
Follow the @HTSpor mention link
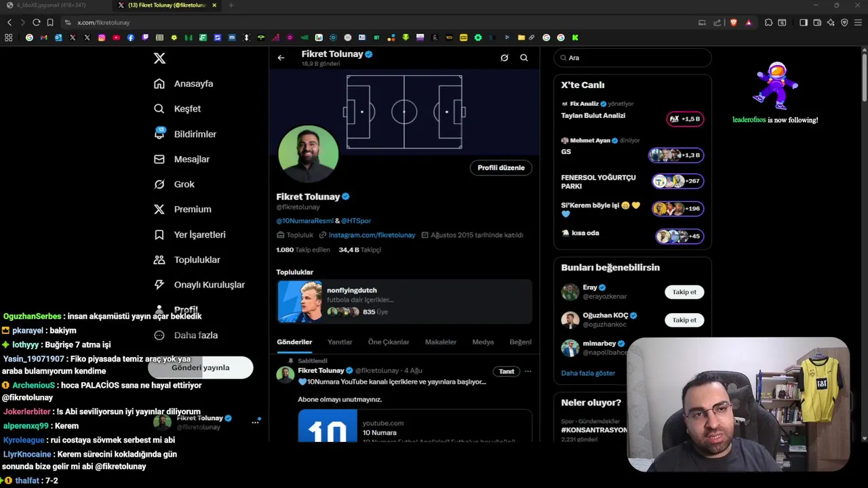[x=356, y=221]
